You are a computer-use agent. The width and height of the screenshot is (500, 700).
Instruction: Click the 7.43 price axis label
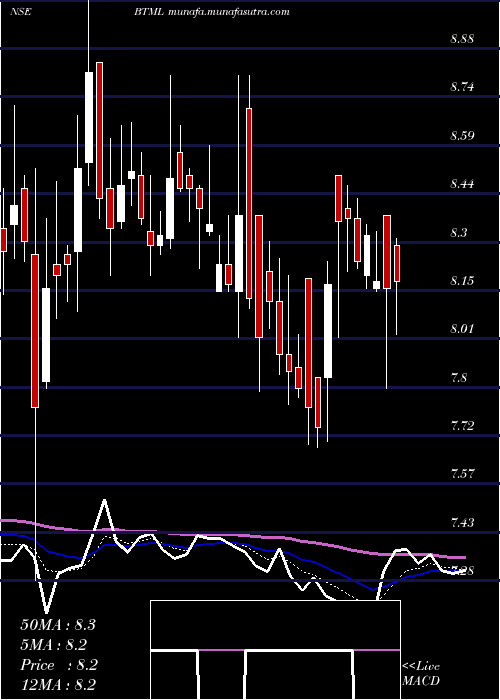coord(462,522)
